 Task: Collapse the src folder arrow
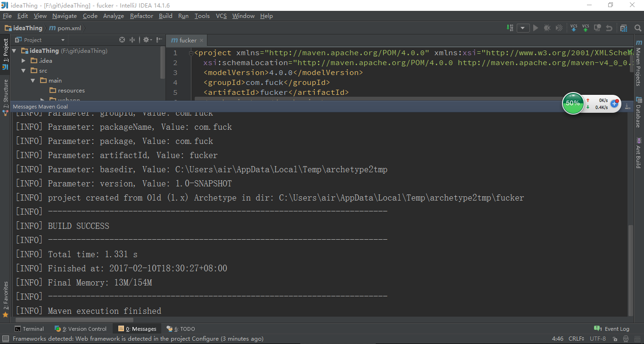pos(24,70)
